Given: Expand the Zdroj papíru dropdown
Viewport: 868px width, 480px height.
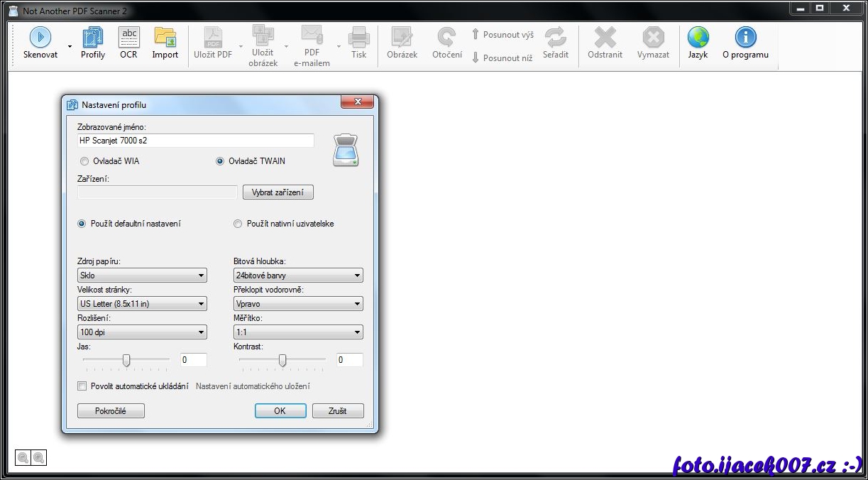Looking at the screenshot, I should click(x=142, y=276).
